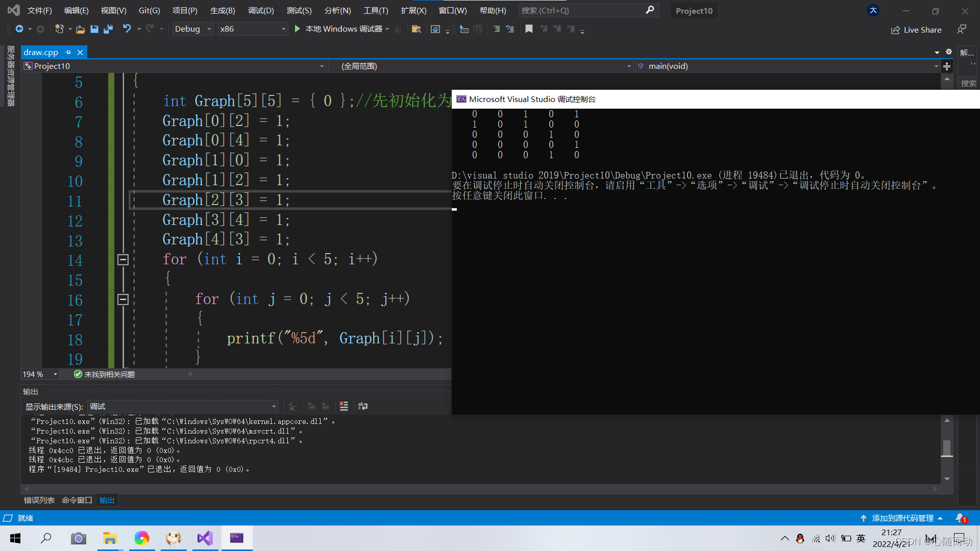The image size is (980, 551).
Task: Click the search box labeled 搜索 (Ctrl+Q)
Action: 582,10
